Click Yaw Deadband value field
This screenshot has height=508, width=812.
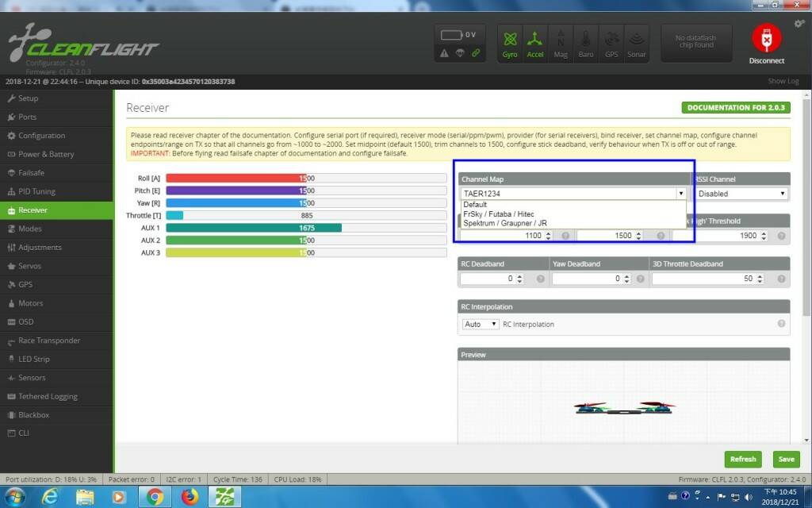point(592,279)
